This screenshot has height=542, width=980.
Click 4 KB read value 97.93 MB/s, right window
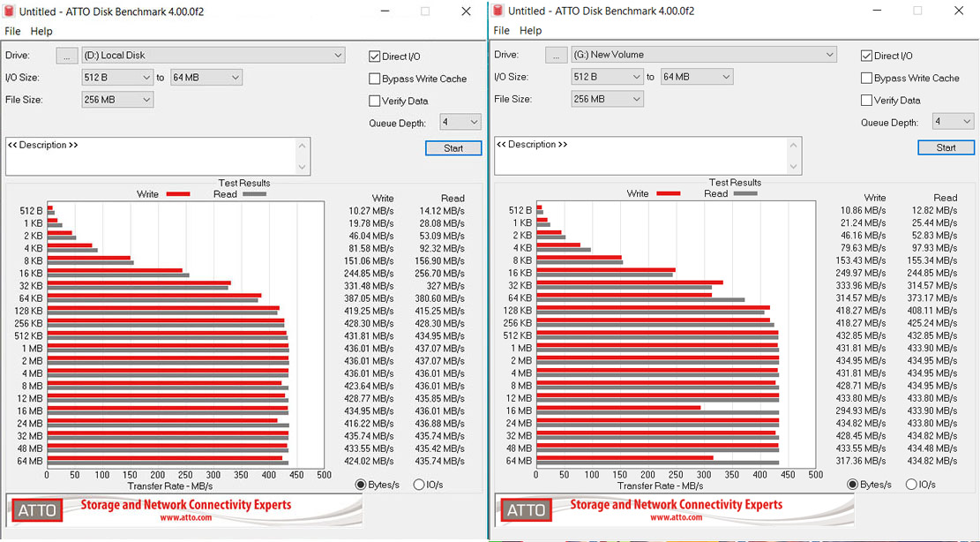click(934, 248)
